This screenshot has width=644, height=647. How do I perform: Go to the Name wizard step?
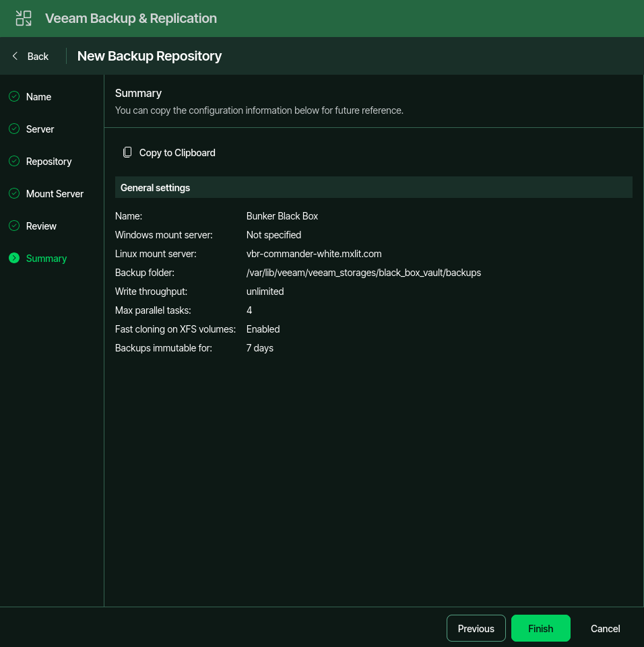39,97
